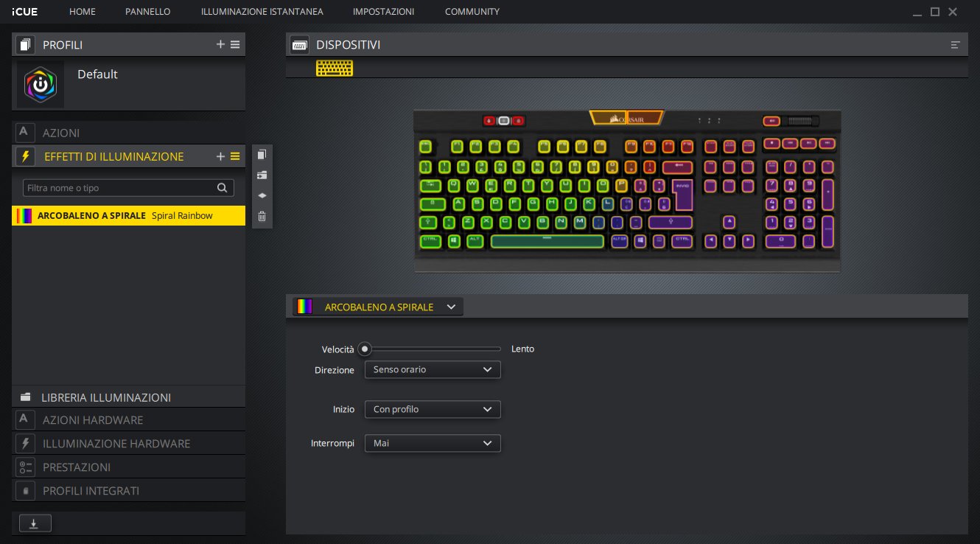Click the Profili stacked-pages icon

(26, 45)
